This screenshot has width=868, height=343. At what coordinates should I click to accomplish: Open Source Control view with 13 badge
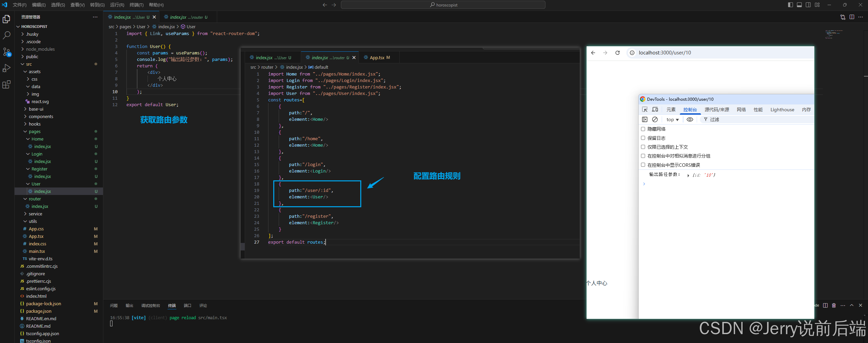point(6,52)
